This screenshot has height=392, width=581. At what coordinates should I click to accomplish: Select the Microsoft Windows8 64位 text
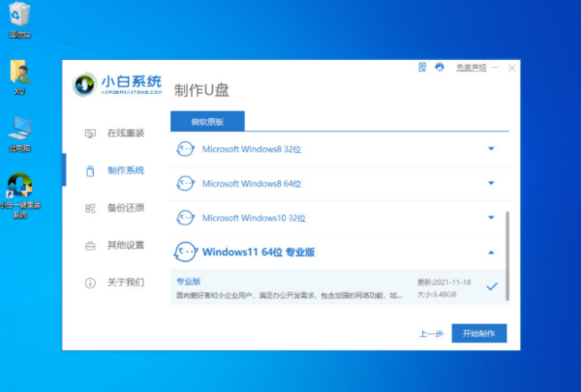pyautogui.click(x=251, y=184)
